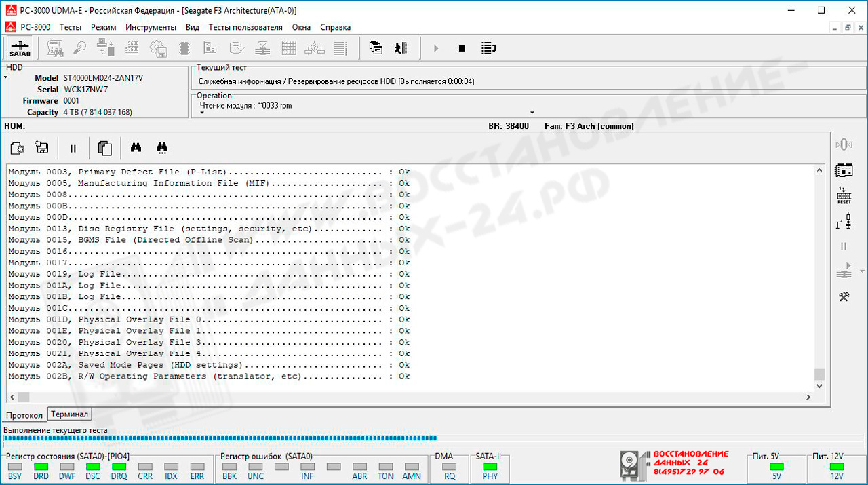Click the 9600/57600 baud rate icon

132,48
